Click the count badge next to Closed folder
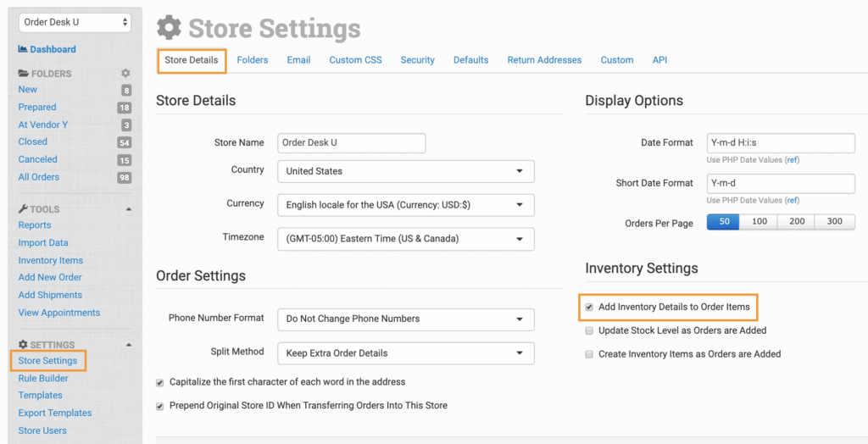This screenshot has height=444, width=868. click(125, 142)
